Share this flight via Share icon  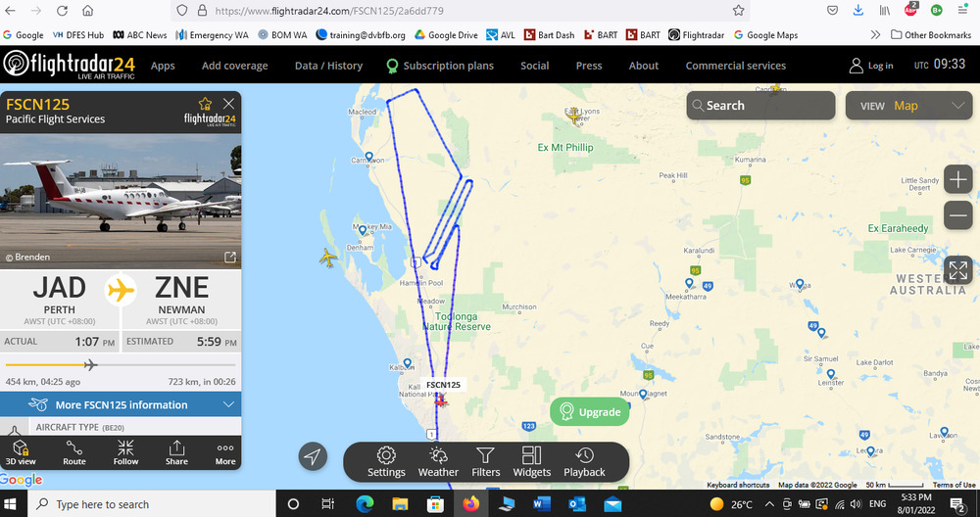[176, 452]
